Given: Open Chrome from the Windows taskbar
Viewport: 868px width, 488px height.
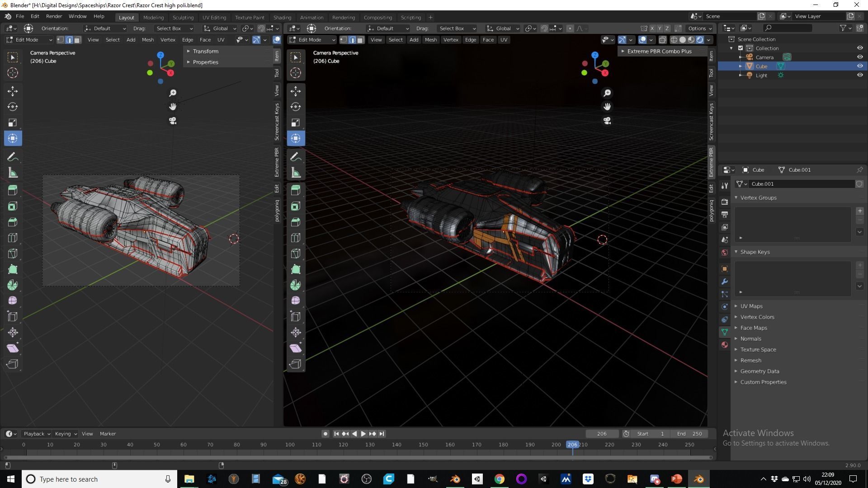Looking at the screenshot, I should click(x=499, y=479).
